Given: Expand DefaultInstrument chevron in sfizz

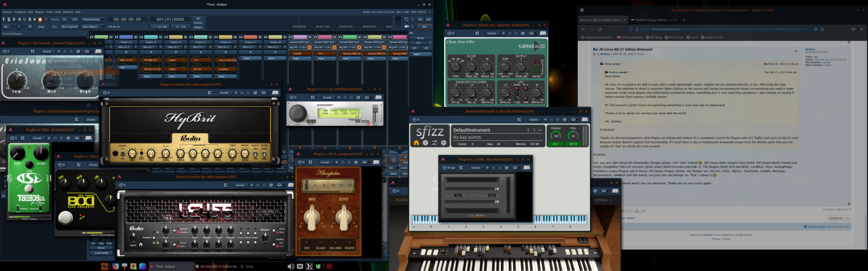Looking at the screenshot, I should [x=540, y=130].
